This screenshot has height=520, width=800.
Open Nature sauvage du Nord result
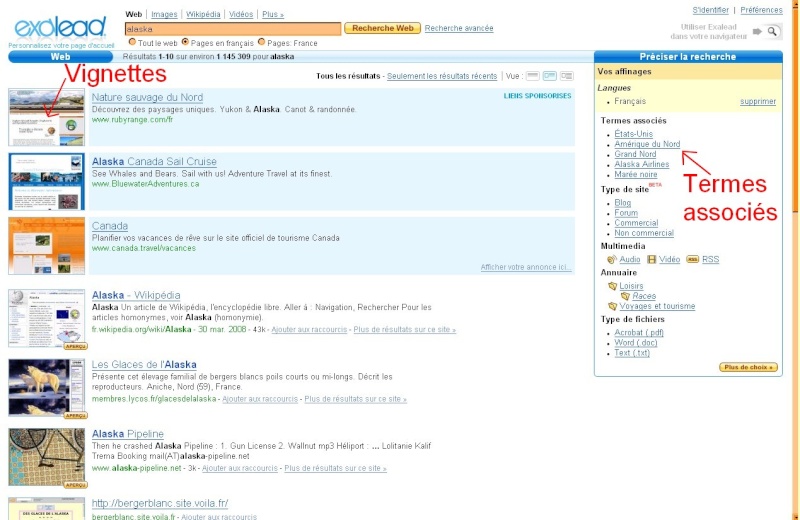pos(147,97)
